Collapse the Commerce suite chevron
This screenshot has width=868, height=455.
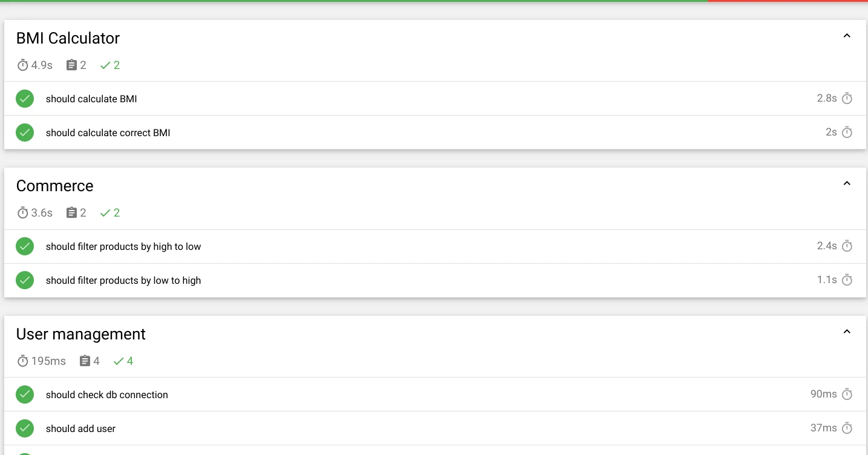click(x=846, y=183)
